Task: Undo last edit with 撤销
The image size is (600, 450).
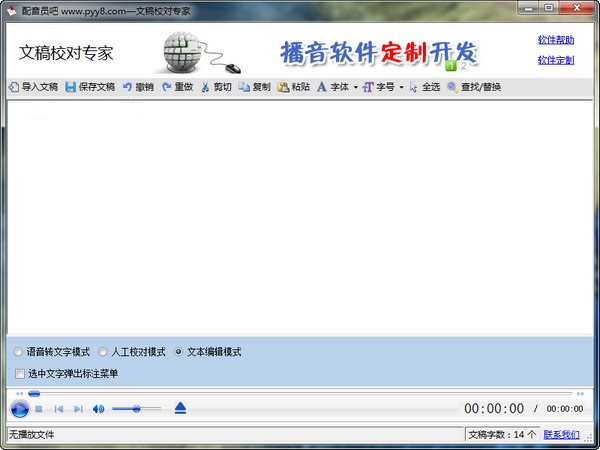Action: point(139,87)
